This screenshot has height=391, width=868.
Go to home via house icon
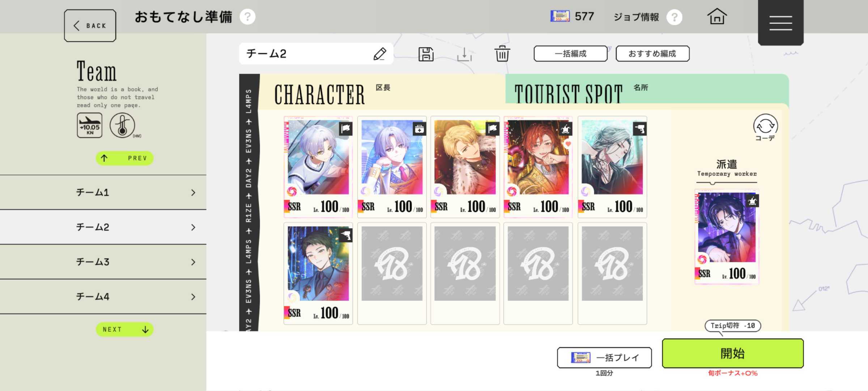coord(717,17)
